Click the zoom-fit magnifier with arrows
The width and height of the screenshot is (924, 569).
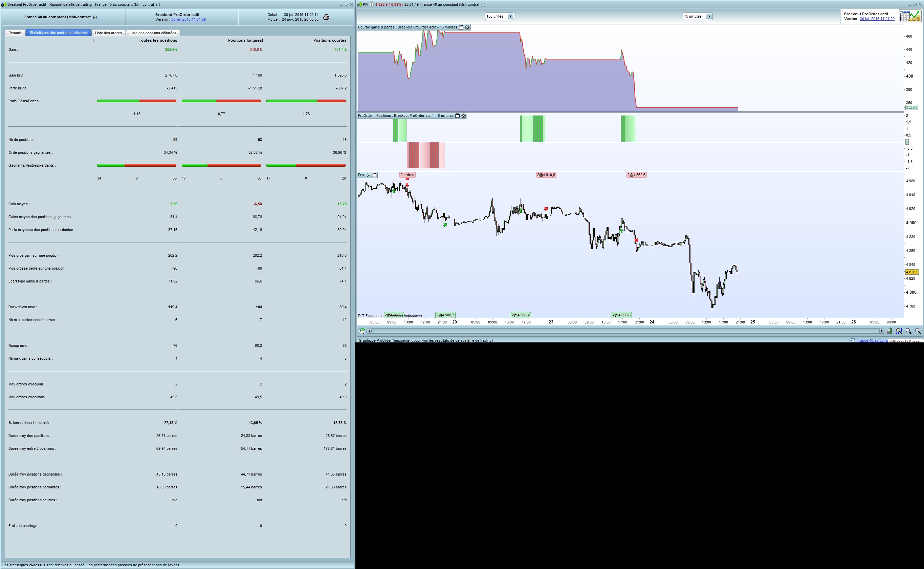pos(899,331)
